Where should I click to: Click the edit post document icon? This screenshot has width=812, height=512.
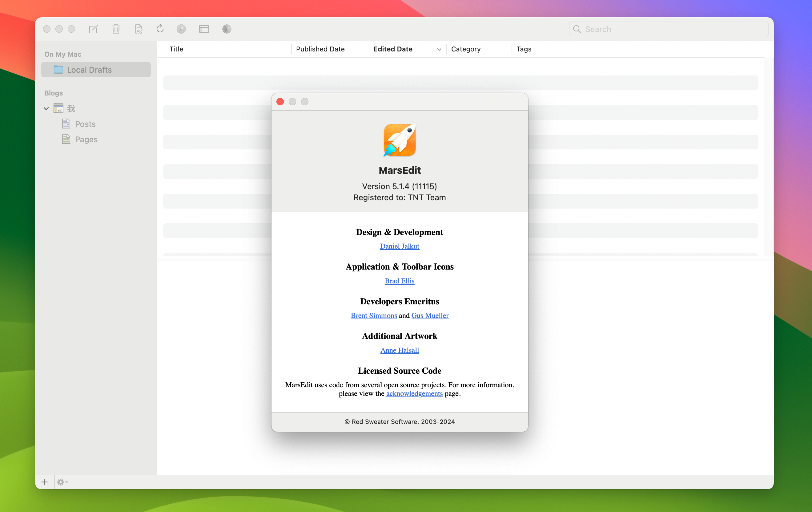pyautogui.click(x=139, y=29)
